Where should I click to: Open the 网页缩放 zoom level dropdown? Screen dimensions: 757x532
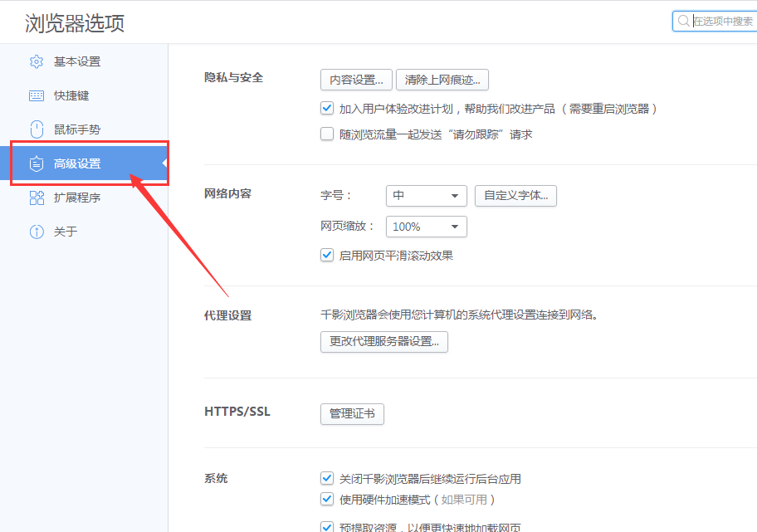[x=426, y=226]
